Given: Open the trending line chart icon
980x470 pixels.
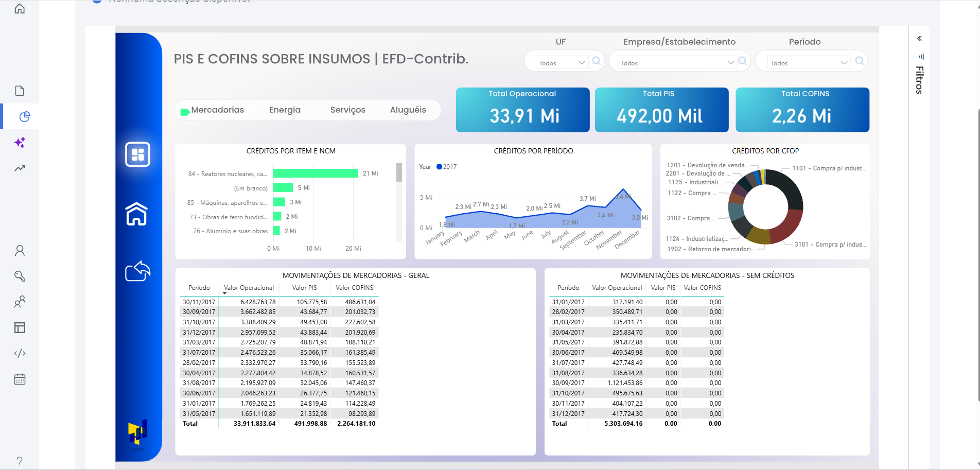Looking at the screenshot, I should coord(20,168).
